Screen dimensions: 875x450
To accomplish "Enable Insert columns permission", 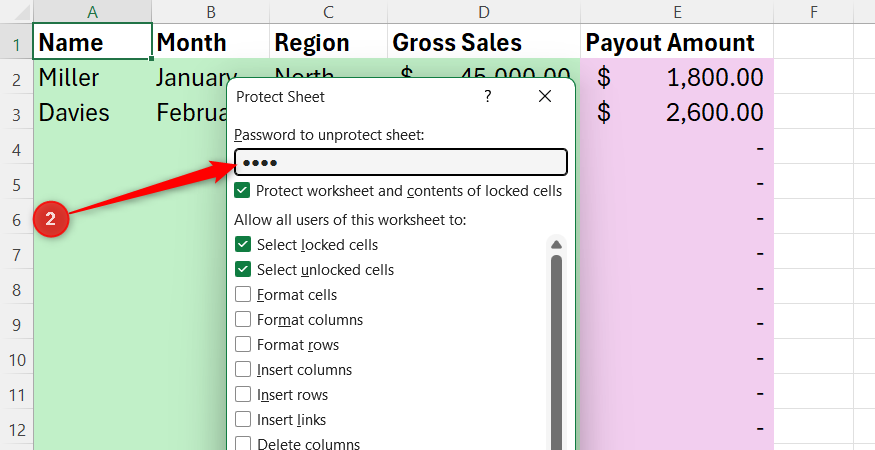I will point(243,370).
